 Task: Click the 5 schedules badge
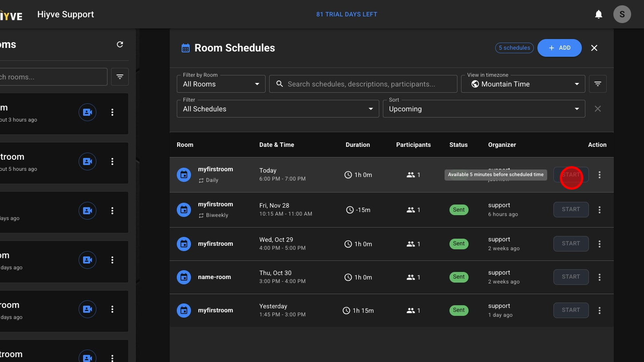pyautogui.click(x=514, y=48)
